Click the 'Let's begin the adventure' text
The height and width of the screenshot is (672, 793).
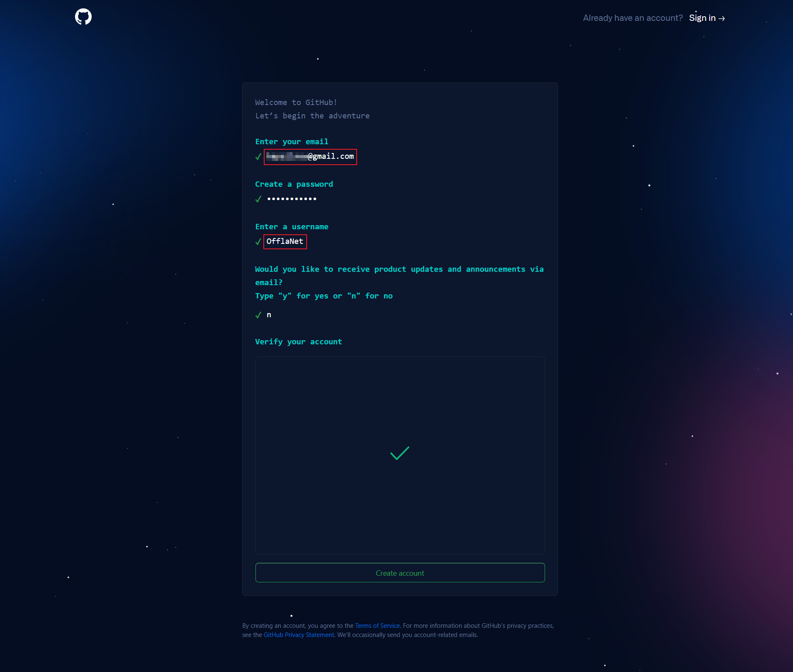coord(313,116)
